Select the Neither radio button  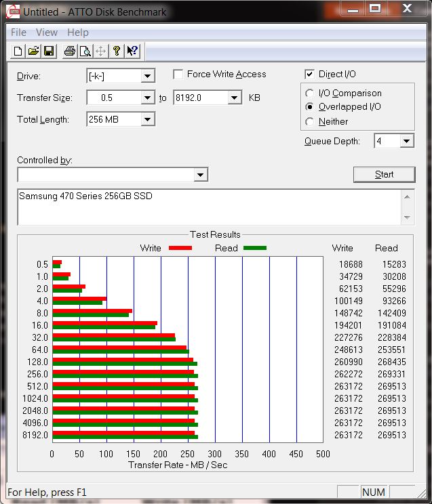(310, 122)
